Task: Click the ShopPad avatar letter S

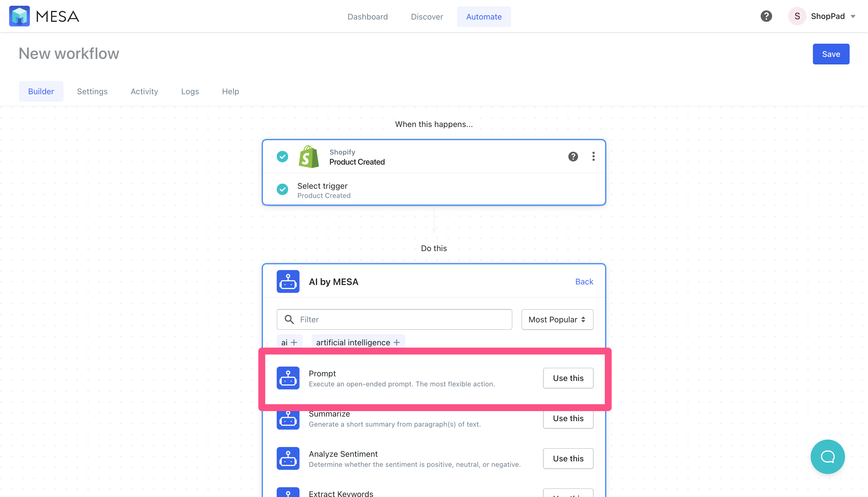Action: [797, 16]
